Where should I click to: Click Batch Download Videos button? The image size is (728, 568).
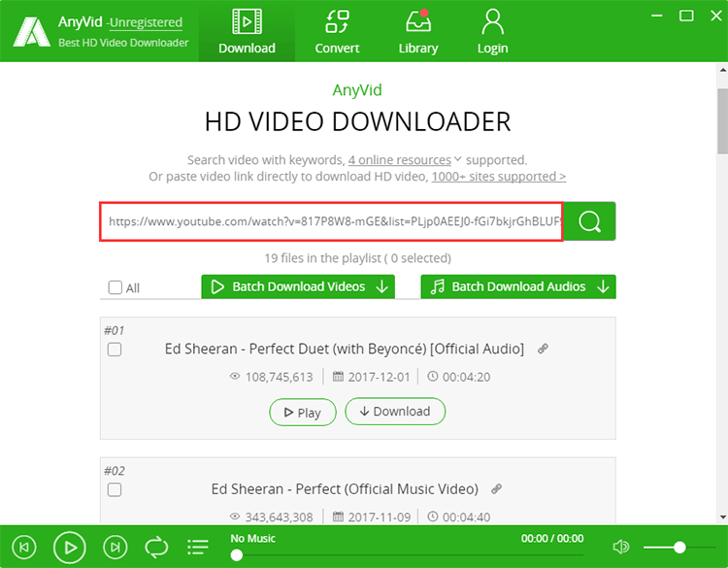pos(298,286)
